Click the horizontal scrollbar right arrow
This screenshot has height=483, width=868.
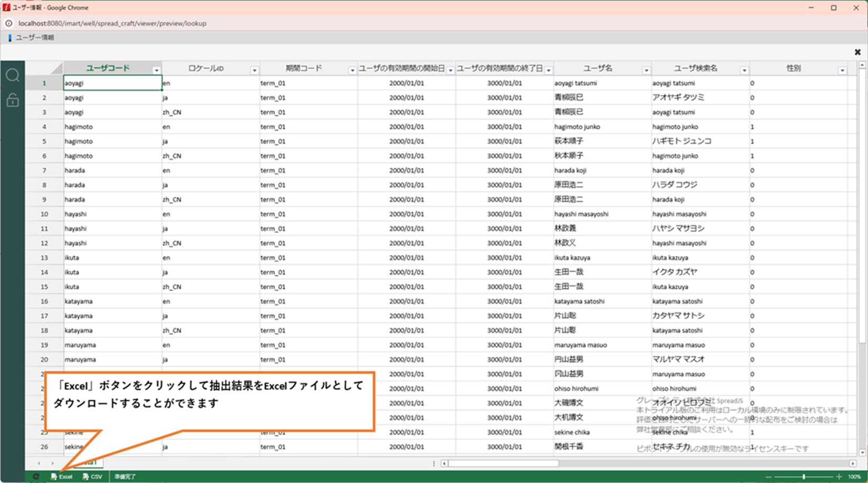853,463
